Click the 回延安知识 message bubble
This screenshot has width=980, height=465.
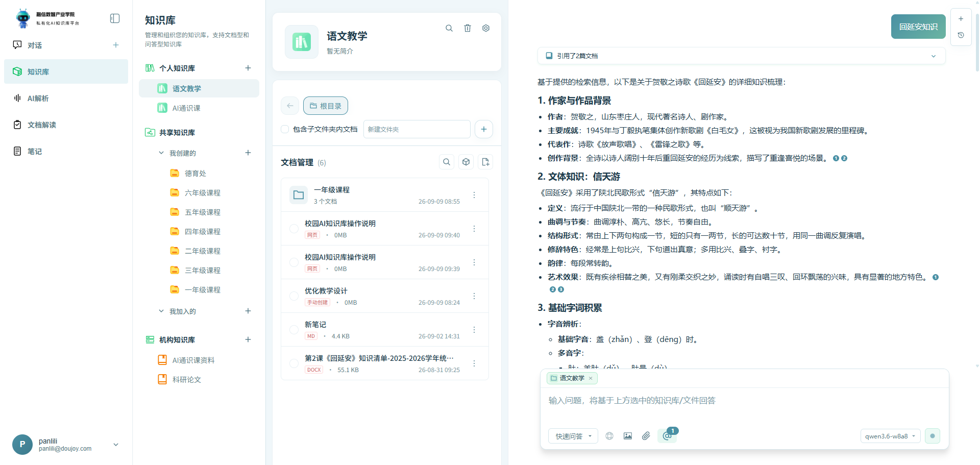(x=918, y=27)
